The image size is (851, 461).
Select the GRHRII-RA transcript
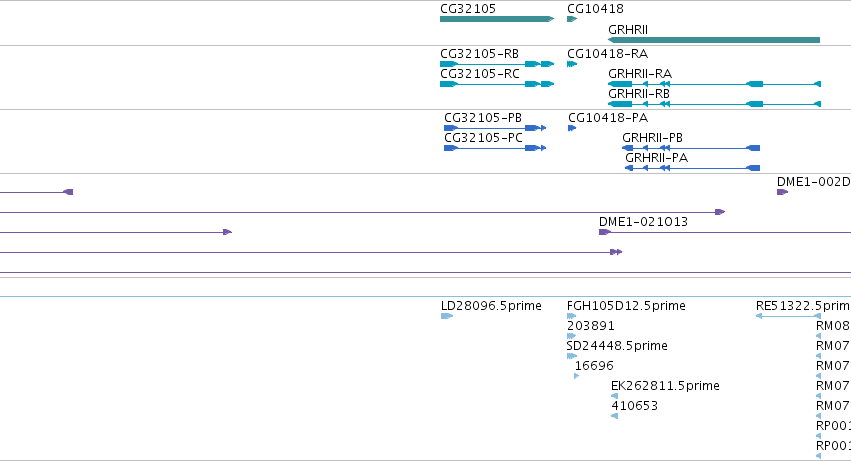click(x=714, y=84)
